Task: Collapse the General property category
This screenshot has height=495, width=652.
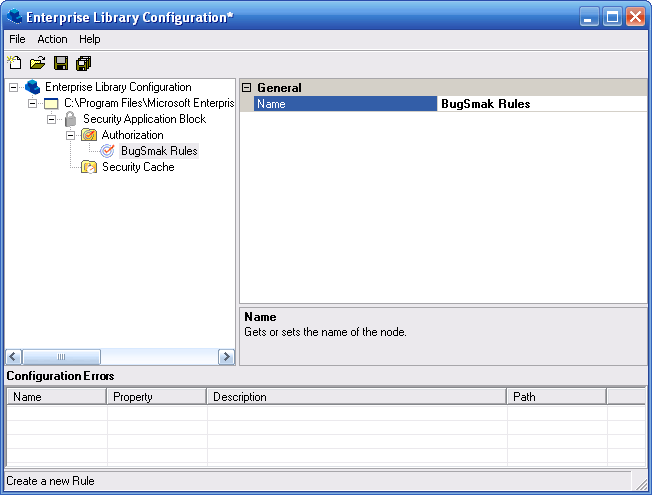Action: pos(247,88)
